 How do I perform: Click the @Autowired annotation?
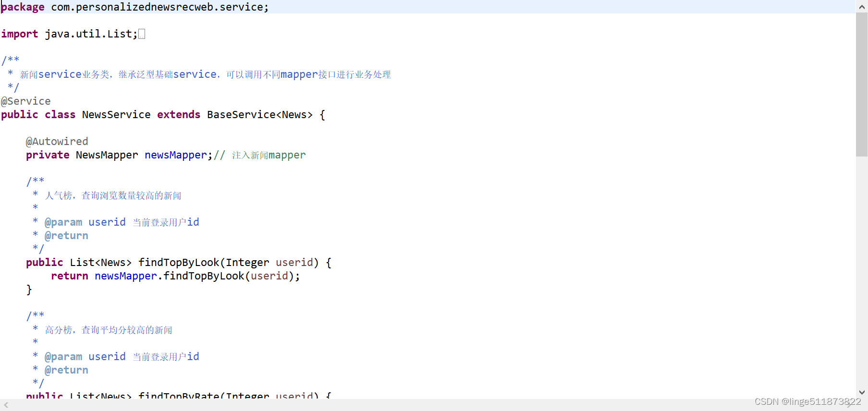coord(57,142)
